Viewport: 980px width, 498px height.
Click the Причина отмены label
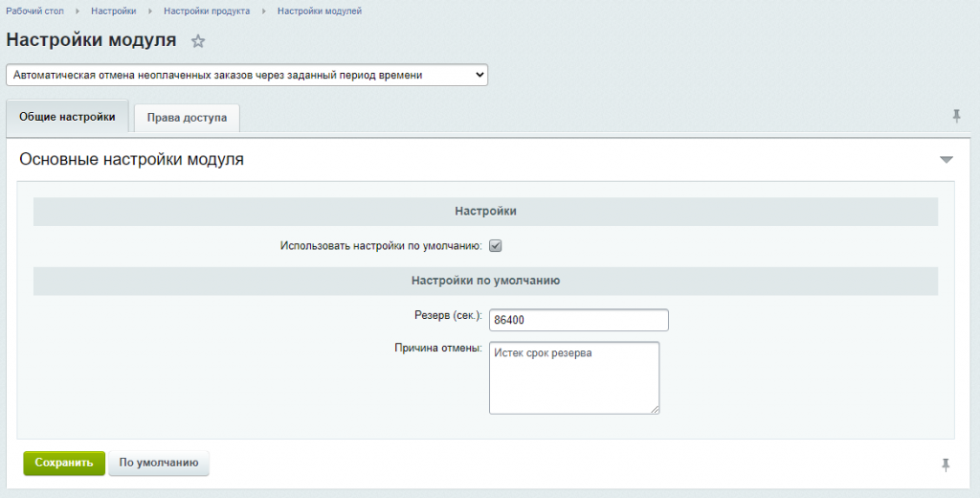point(438,348)
